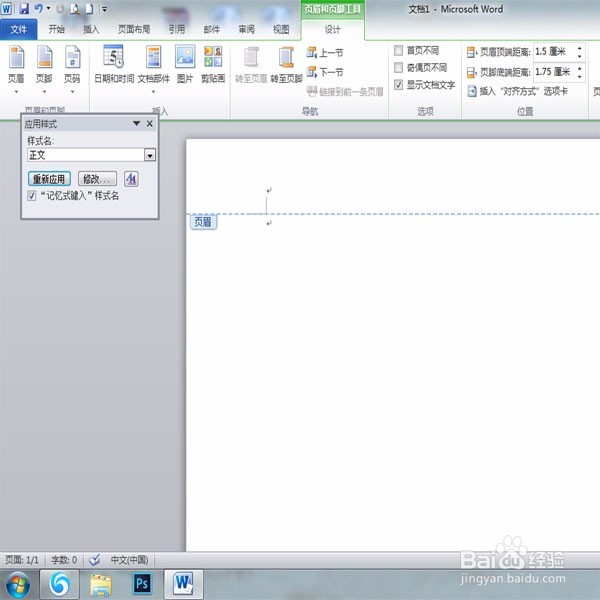
Task: Click the Undo icon
Action: point(38,8)
